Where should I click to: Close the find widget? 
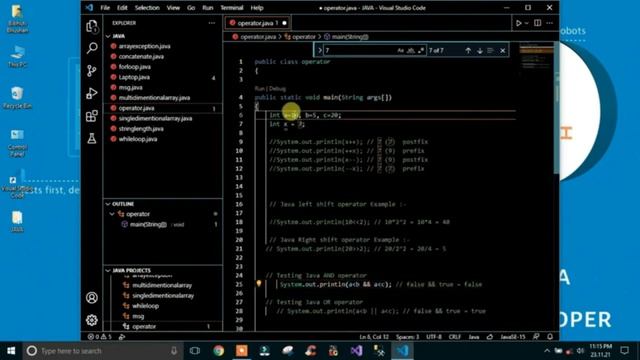pos(503,51)
